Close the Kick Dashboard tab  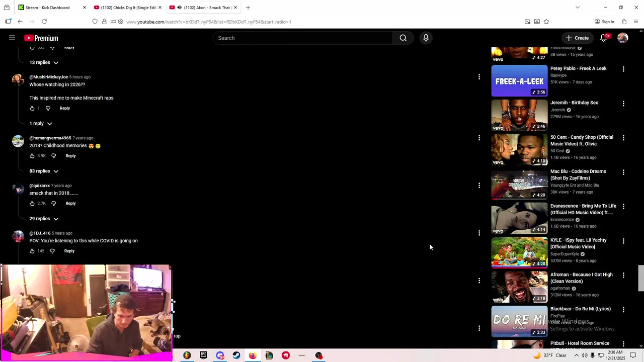click(84, 8)
